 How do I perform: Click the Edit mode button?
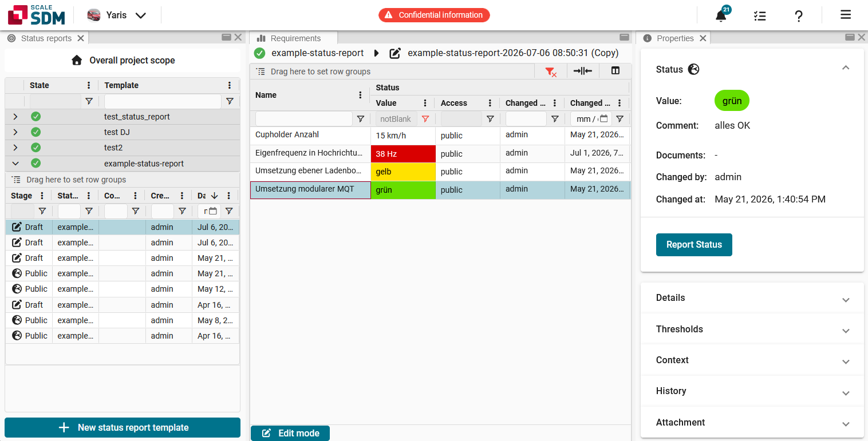click(290, 433)
